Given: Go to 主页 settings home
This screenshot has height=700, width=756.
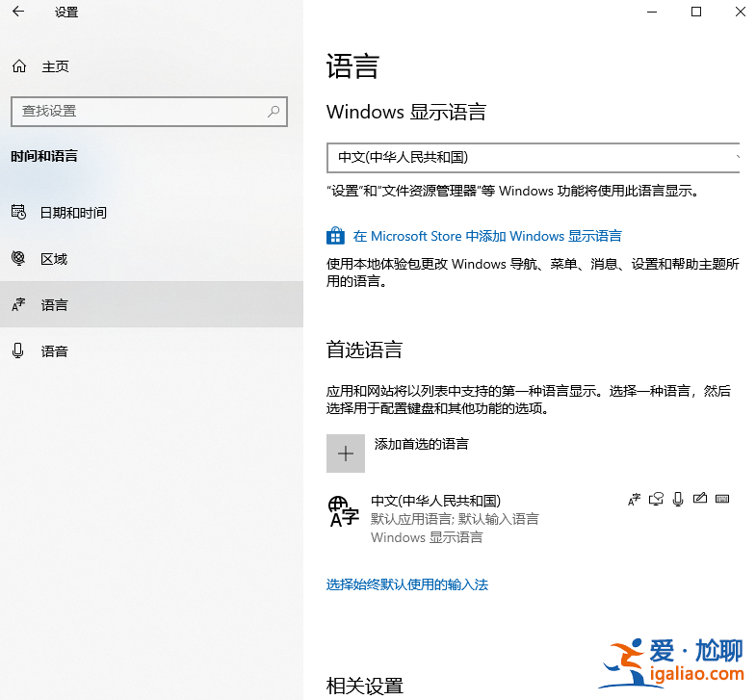Looking at the screenshot, I should click(x=151, y=66).
